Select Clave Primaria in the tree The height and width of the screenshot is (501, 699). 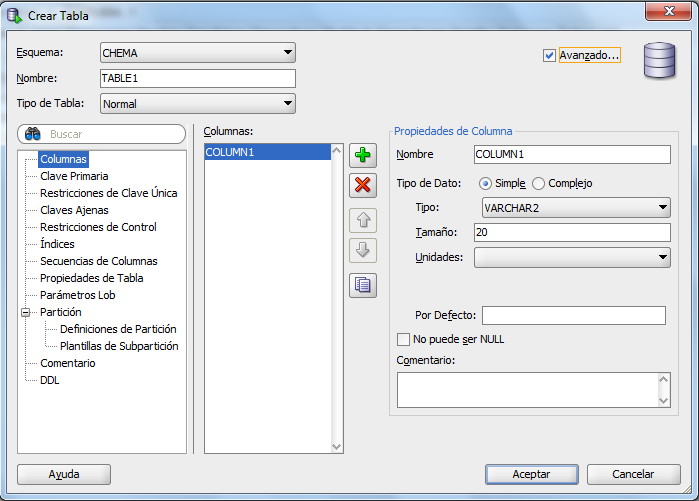(74, 177)
